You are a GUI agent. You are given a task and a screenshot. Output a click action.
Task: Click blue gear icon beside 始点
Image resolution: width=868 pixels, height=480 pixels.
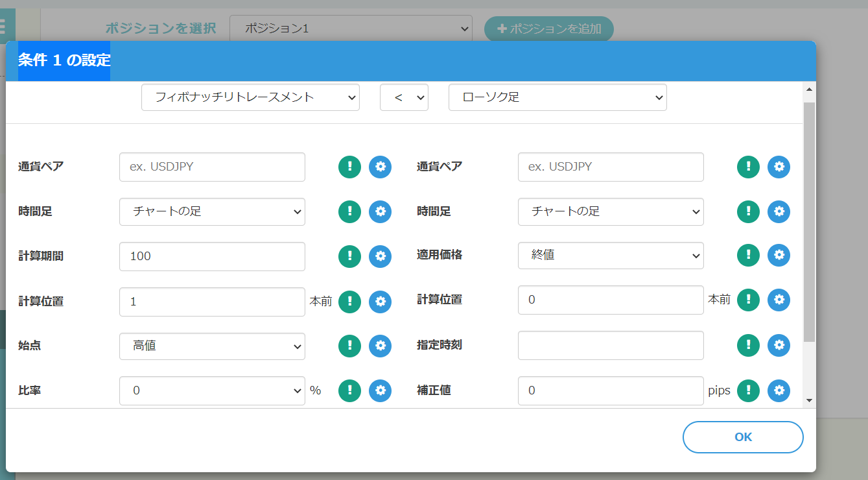(380, 346)
